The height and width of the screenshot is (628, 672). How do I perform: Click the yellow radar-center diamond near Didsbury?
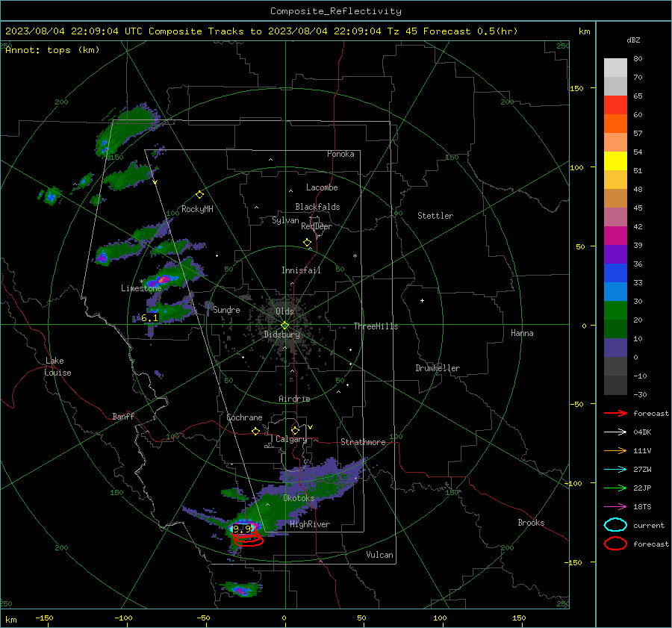284,326
